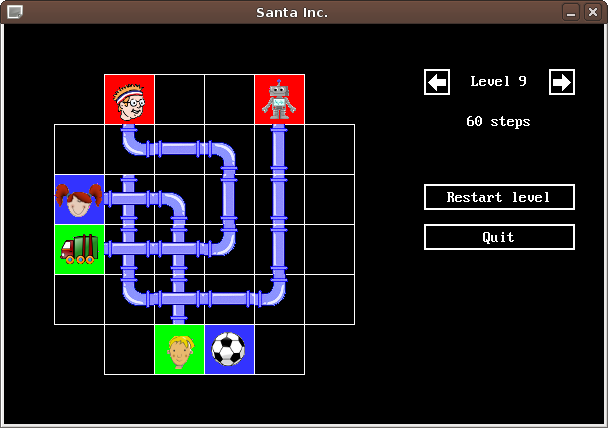608x428 pixels.
Task: Click the green toy truck tile
Action: pos(79,249)
